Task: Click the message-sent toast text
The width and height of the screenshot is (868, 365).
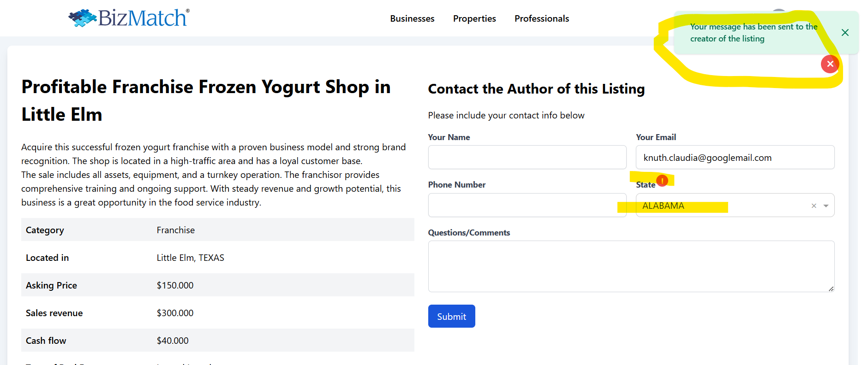Action: tap(753, 33)
